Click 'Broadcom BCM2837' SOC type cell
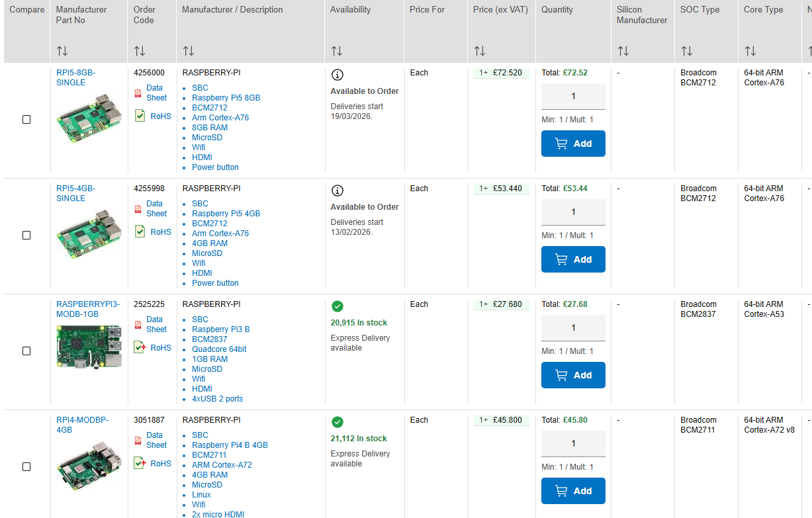This screenshot has height=518, width=812. pos(698,309)
